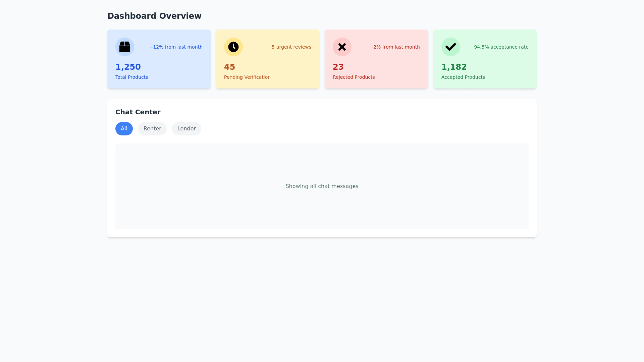
Task: Click the X icon in Rejected Products card
Action: tap(342, 47)
